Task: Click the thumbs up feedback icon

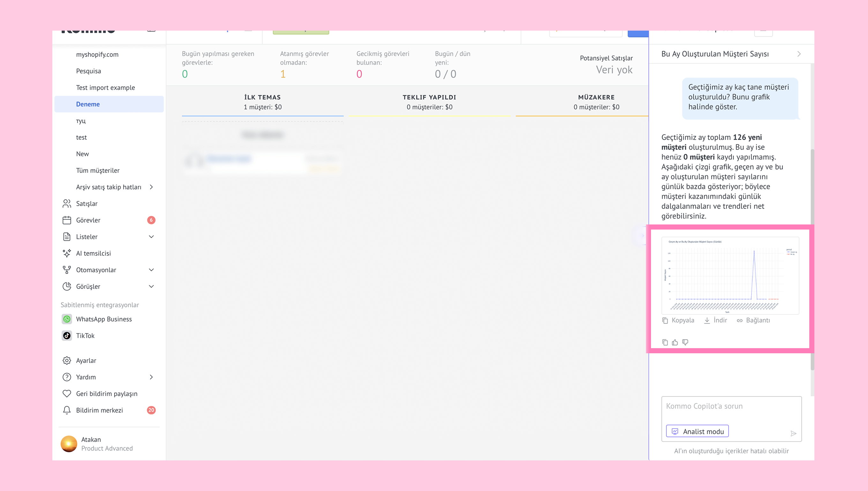Action: 675,342
